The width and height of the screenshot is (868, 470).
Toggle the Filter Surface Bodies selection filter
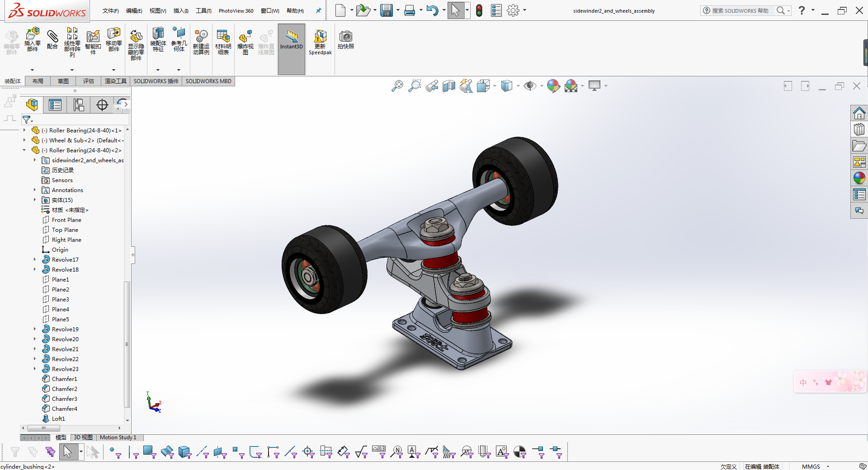point(167,452)
